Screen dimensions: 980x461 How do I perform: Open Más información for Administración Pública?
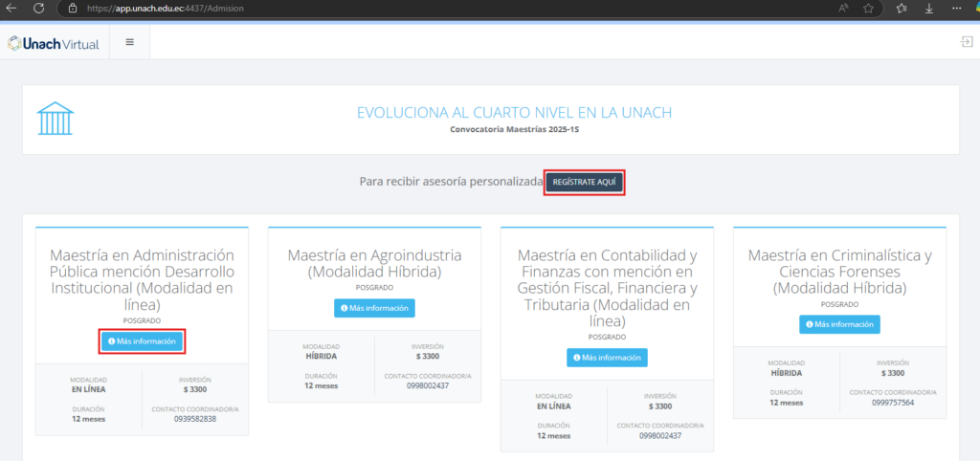pyautogui.click(x=143, y=341)
